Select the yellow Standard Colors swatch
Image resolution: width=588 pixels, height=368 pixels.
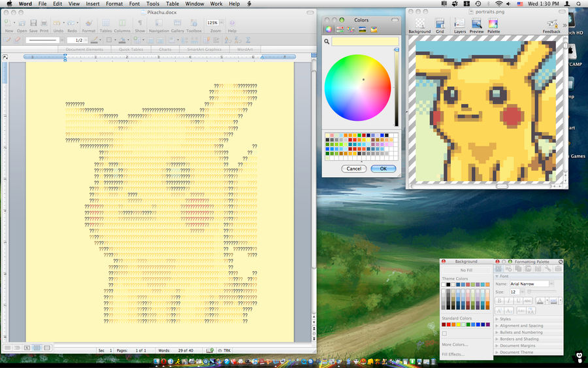coord(458,324)
